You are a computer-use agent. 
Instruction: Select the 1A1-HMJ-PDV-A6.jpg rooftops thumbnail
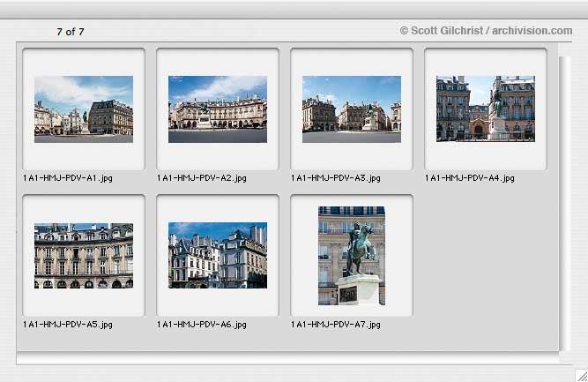pyautogui.click(x=218, y=255)
